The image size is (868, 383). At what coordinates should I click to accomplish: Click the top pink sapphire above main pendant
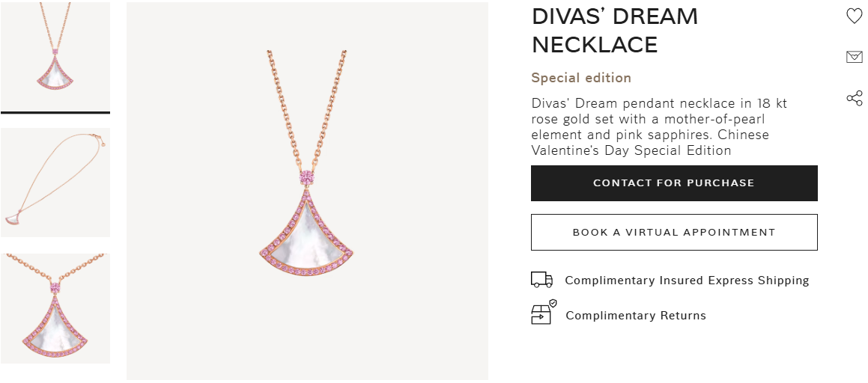[307, 178]
